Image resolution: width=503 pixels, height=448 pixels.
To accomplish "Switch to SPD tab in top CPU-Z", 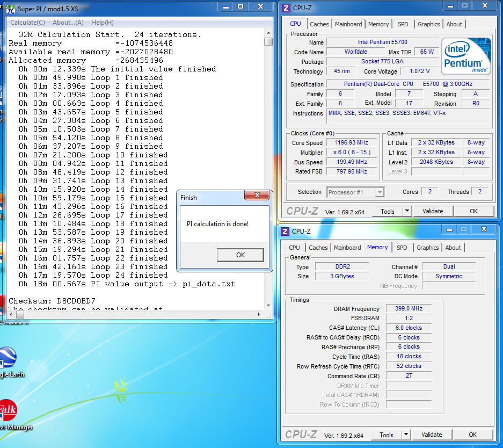I will [x=403, y=24].
